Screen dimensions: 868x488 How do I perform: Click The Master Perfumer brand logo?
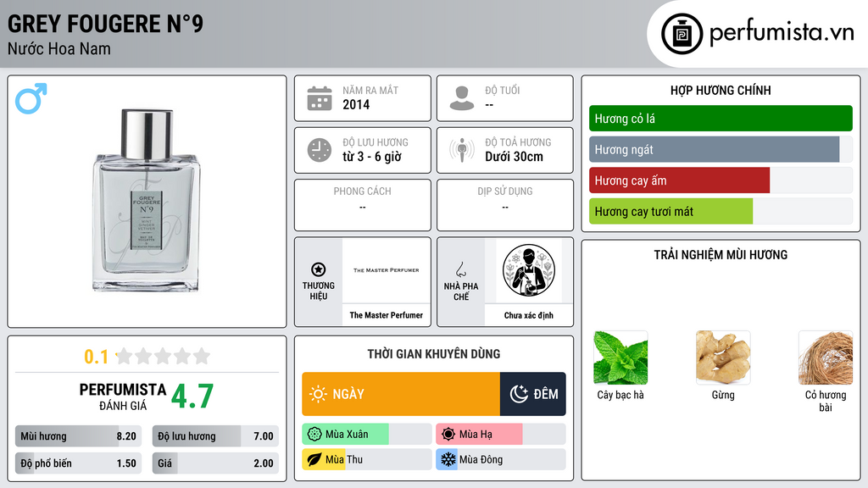click(387, 270)
